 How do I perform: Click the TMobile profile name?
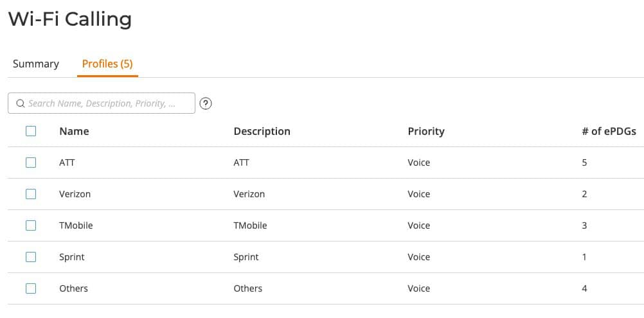(76, 225)
